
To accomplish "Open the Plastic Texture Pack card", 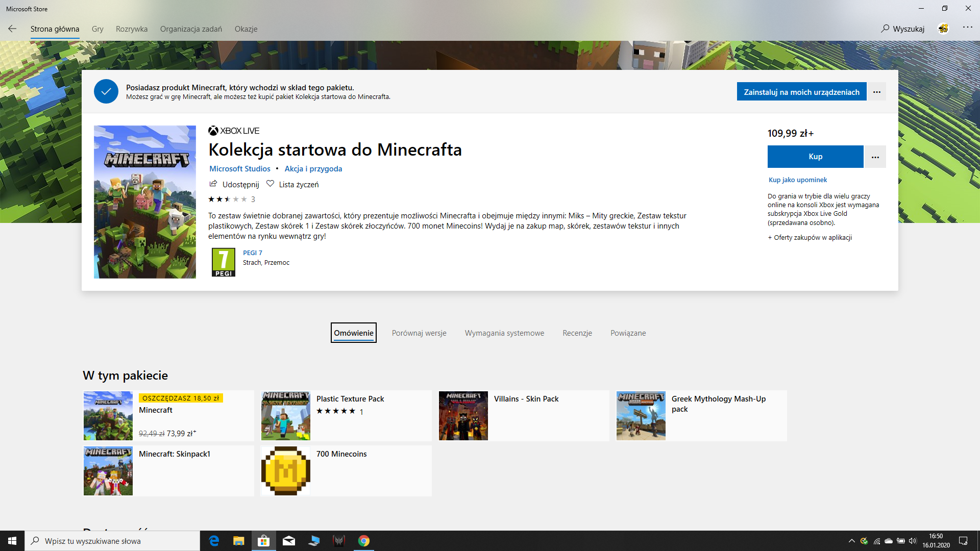I will pyautogui.click(x=346, y=416).
